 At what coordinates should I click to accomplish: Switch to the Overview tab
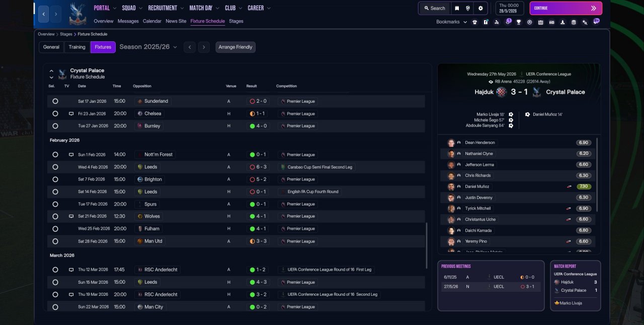click(x=103, y=21)
